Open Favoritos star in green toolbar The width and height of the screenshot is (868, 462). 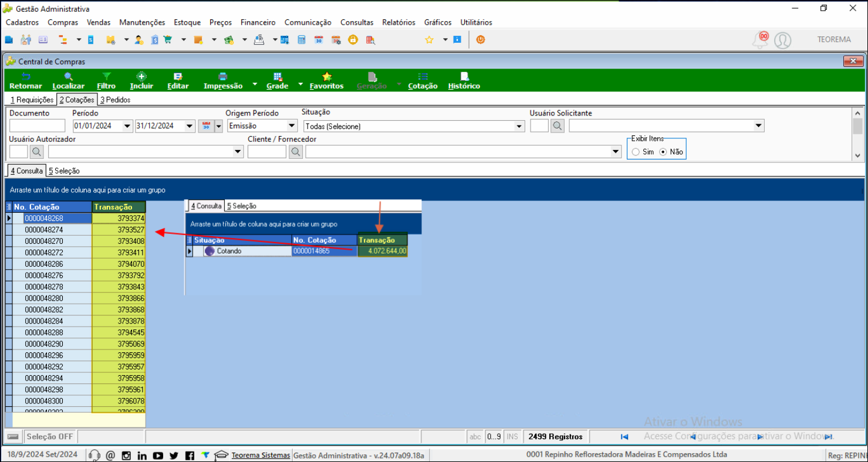tap(327, 81)
